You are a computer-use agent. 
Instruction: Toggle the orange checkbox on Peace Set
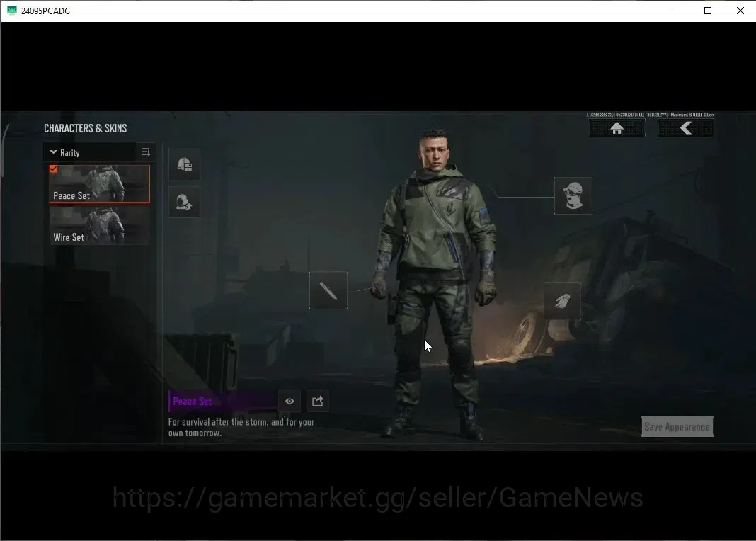pos(53,169)
